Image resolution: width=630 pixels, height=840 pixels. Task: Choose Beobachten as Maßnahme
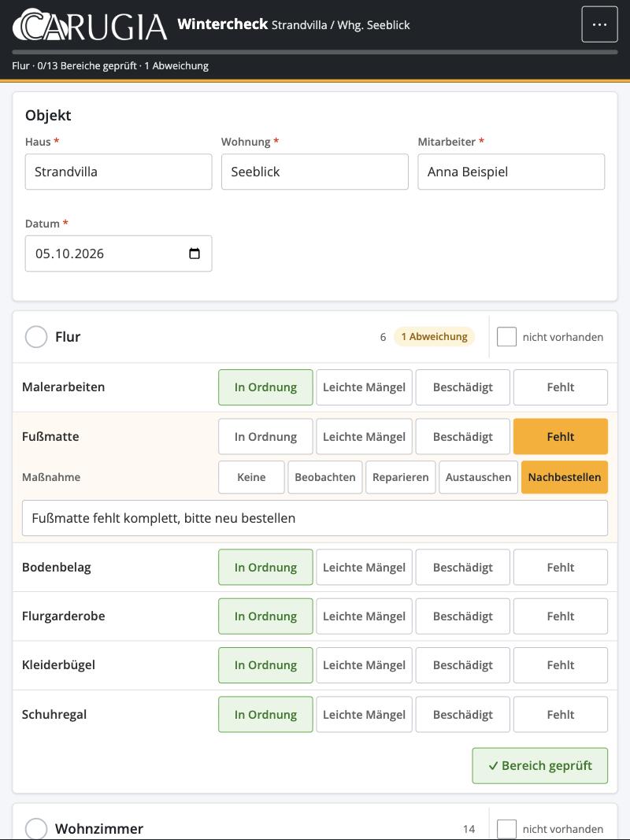(x=325, y=477)
